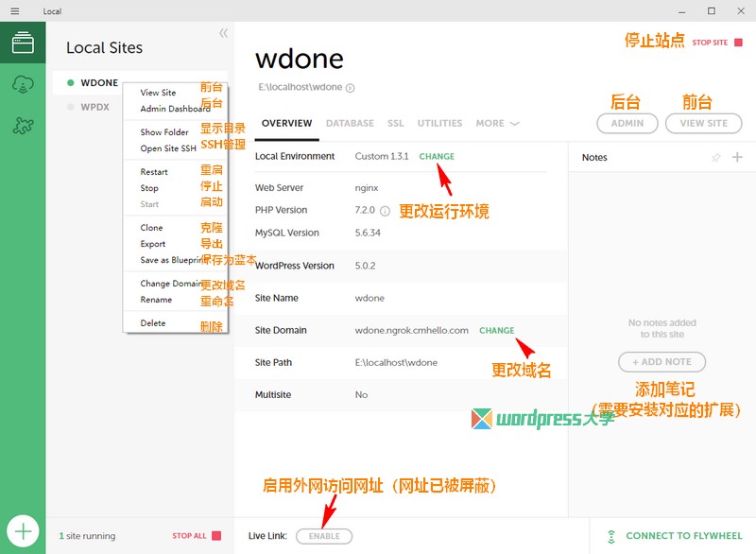Choose Stop from the context menu

149,188
